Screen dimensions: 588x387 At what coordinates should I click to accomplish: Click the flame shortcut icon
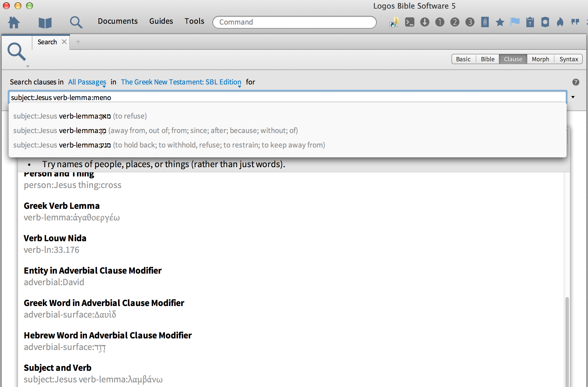(x=560, y=22)
